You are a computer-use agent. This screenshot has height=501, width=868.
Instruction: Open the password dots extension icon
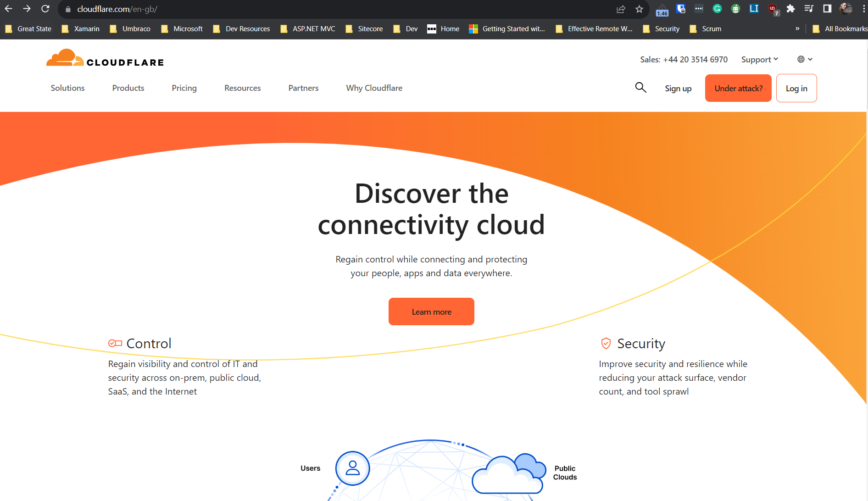tap(699, 9)
